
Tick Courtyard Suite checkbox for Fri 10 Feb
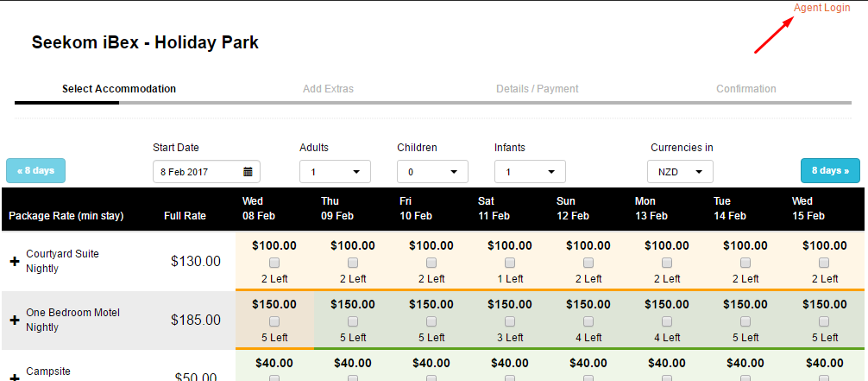pyautogui.click(x=431, y=263)
